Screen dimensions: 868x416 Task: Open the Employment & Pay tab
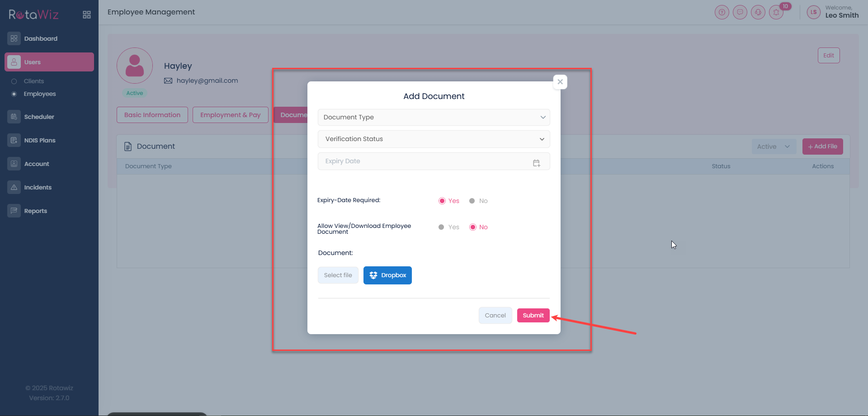pyautogui.click(x=230, y=115)
